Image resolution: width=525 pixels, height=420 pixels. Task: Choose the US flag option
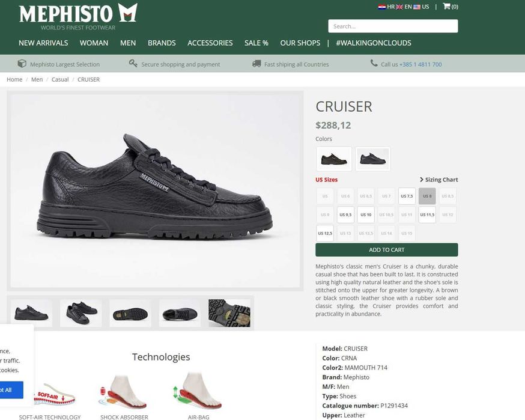pos(417,7)
